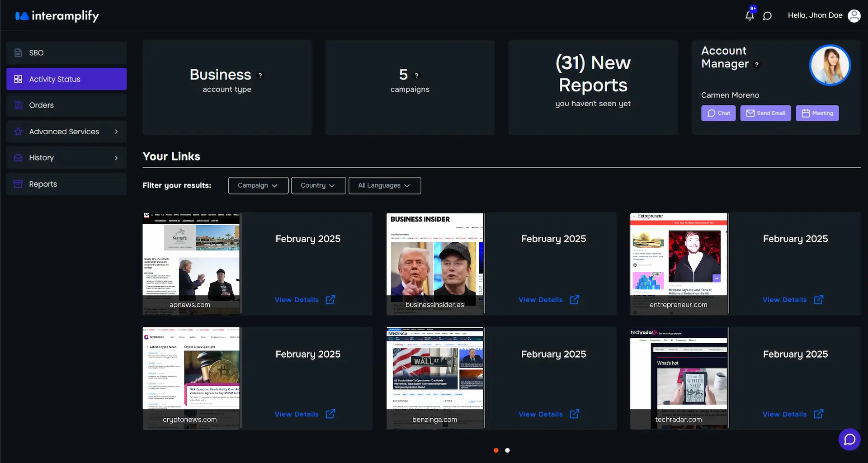Click external link icon for benzinga.com

(x=575, y=414)
